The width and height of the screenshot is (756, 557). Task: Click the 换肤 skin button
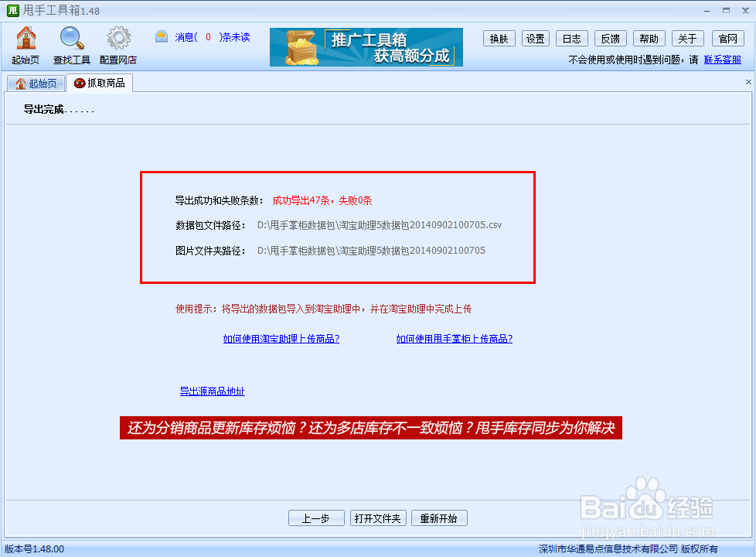[x=499, y=38]
